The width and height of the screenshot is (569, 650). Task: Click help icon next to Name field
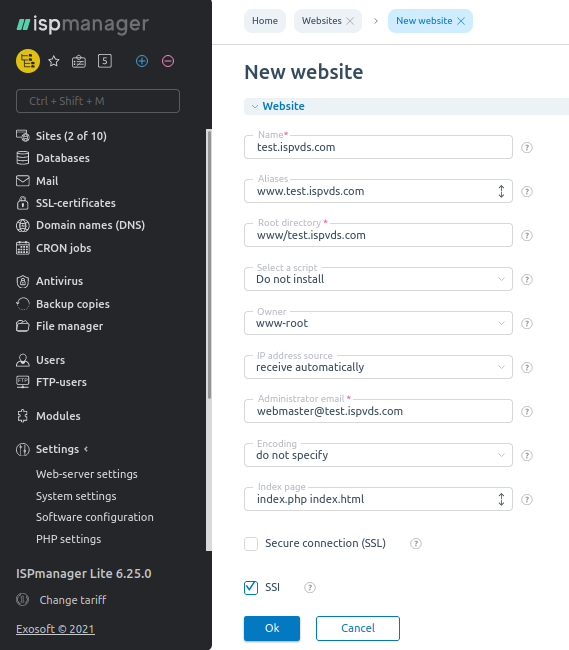pyautogui.click(x=527, y=148)
